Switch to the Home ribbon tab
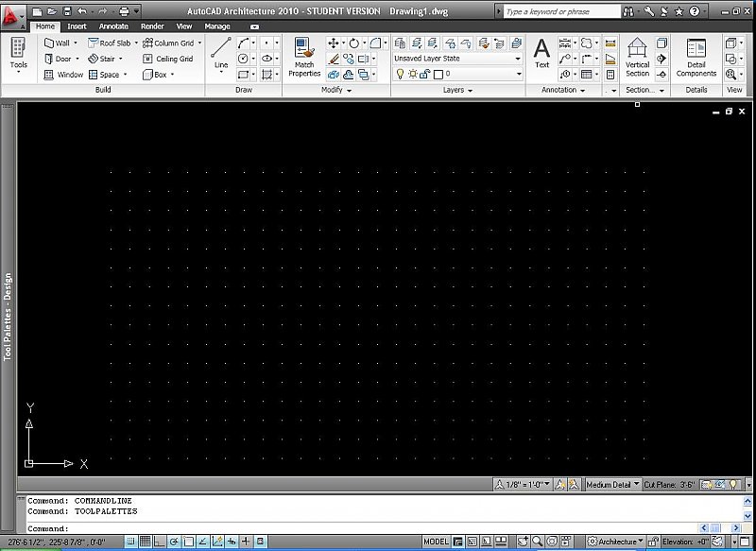756x551 pixels. tap(45, 26)
